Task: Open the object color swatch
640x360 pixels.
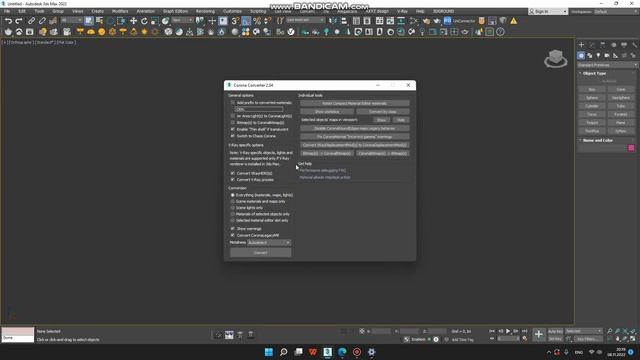Action: pyautogui.click(x=631, y=148)
